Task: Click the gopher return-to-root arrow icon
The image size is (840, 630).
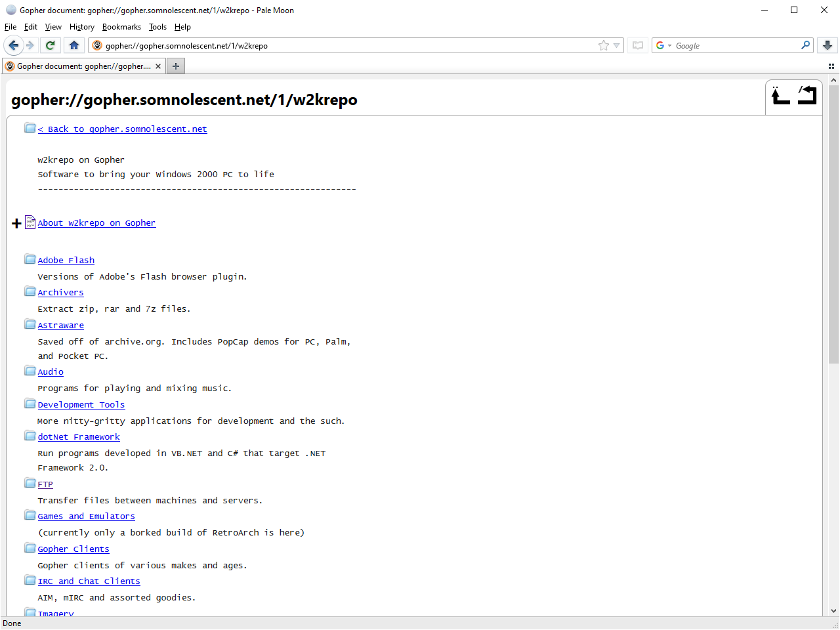Action: tap(807, 96)
